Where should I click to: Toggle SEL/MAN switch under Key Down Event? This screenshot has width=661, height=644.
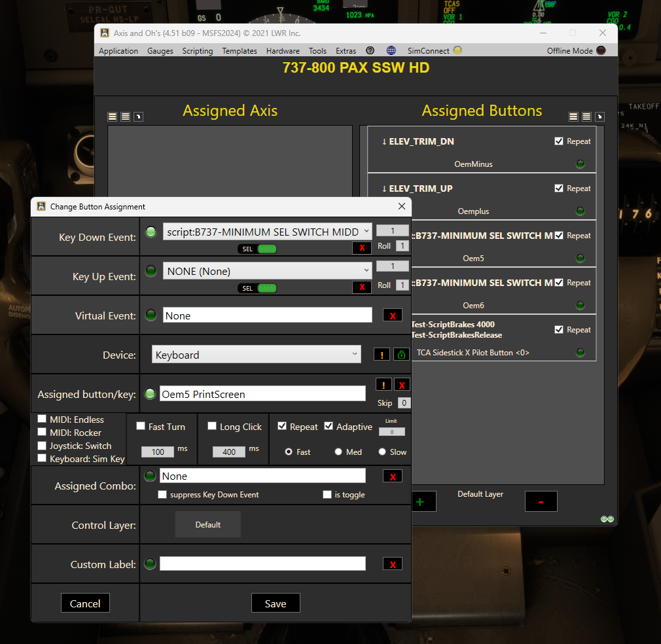pos(257,249)
